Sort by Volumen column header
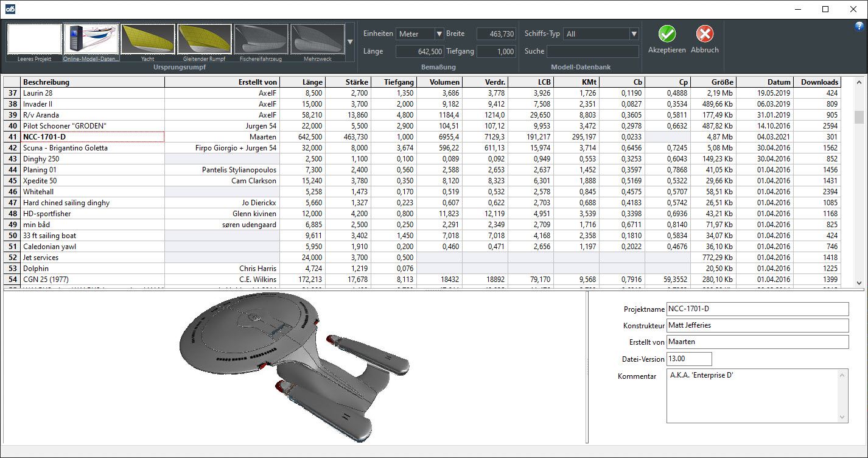This screenshot has width=868, height=458. 440,82
